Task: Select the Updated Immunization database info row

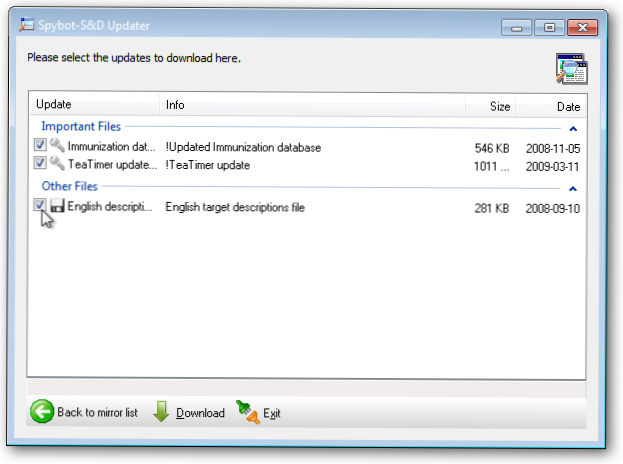Action: (x=244, y=147)
